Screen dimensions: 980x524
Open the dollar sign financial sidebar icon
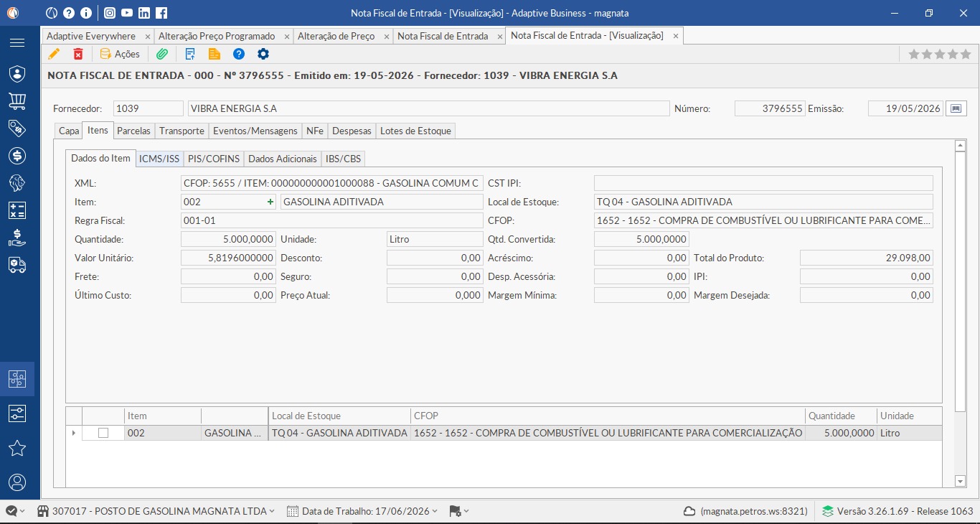(17, 156)
